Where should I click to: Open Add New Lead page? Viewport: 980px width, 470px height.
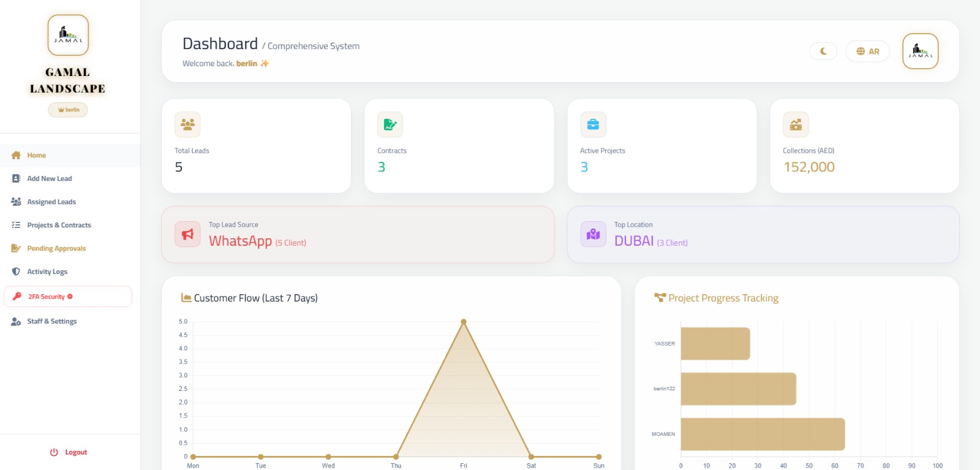49,179
